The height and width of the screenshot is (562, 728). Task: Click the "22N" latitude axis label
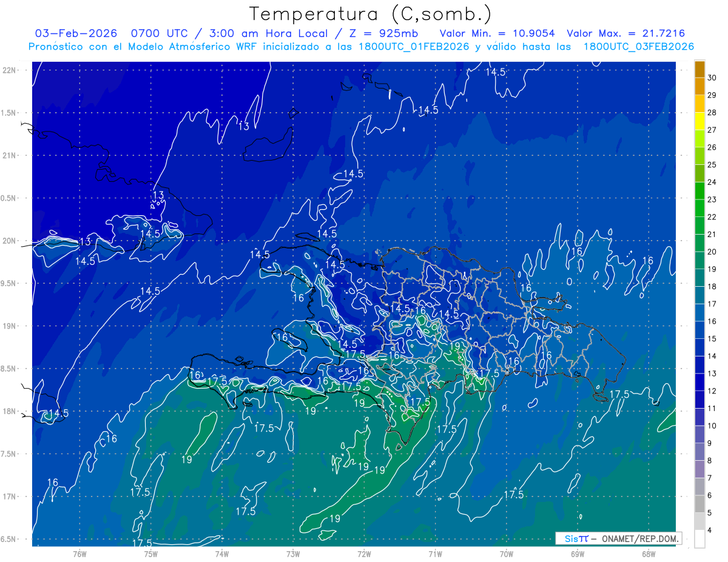click(x=10, y=70)
